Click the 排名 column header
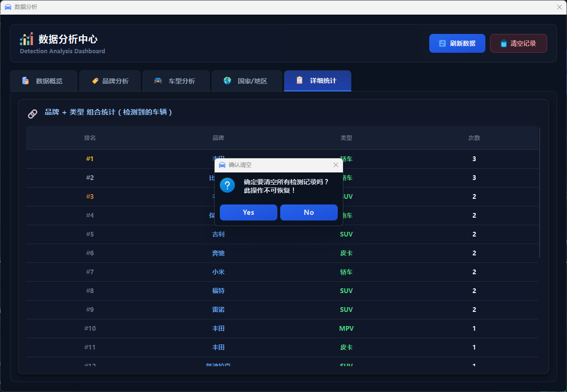This screenshot has width=567, height=392. [x=90, y=138]
